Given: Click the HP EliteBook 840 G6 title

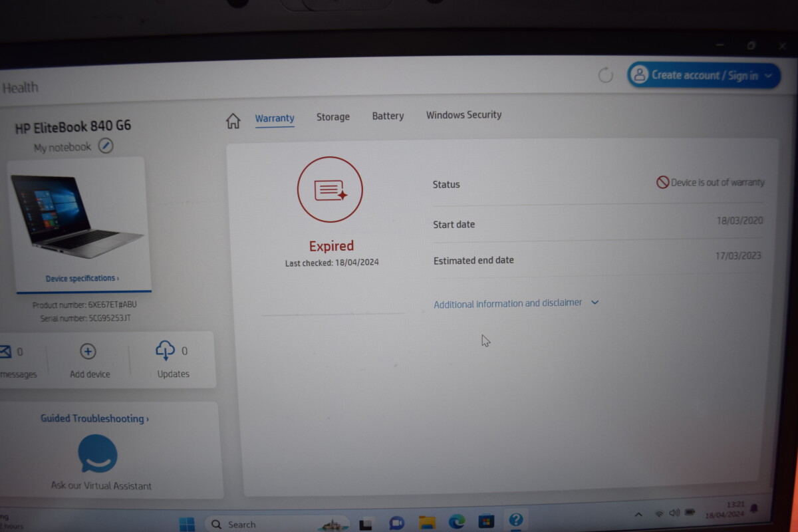Looking at the screenshot, I should click(73, 126).
